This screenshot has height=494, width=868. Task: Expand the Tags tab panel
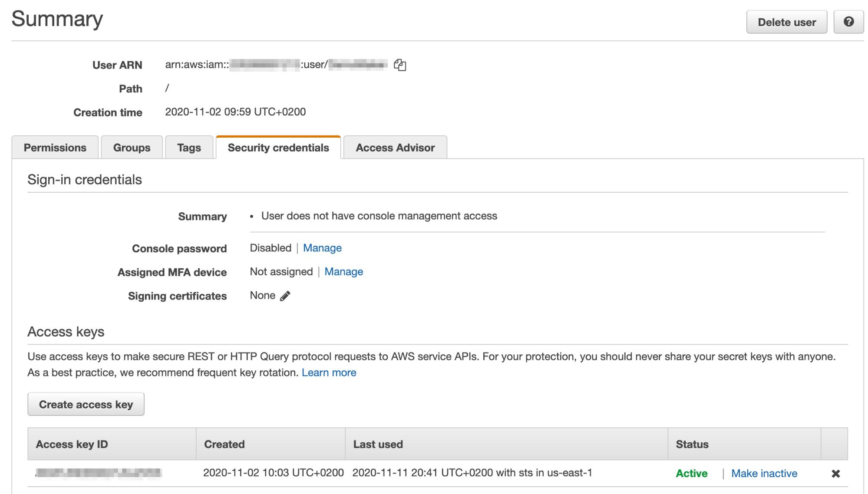(188, 147)
